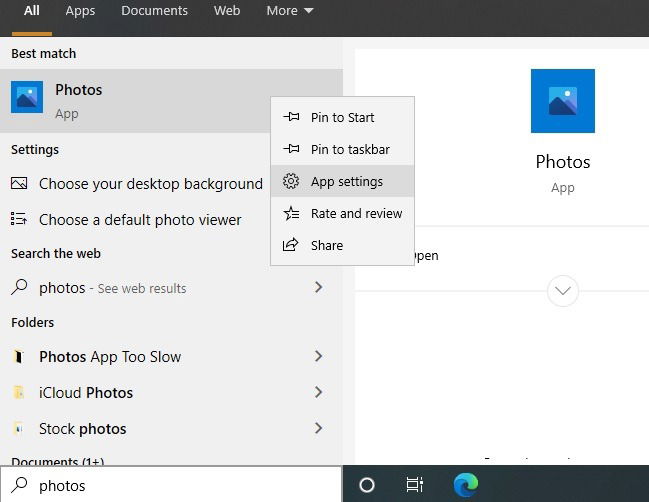
Task: Expand Photos App Too Slow folder arrow
Action: (318, 356)
